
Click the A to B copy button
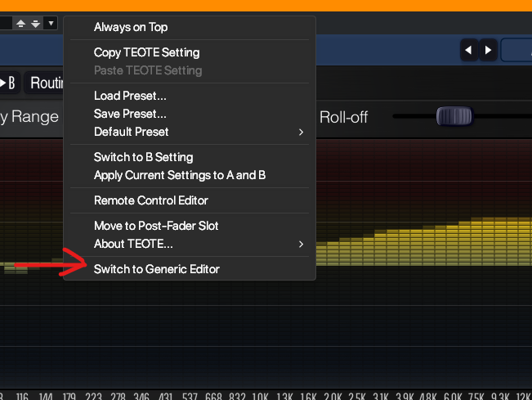[x=8, y=83]
